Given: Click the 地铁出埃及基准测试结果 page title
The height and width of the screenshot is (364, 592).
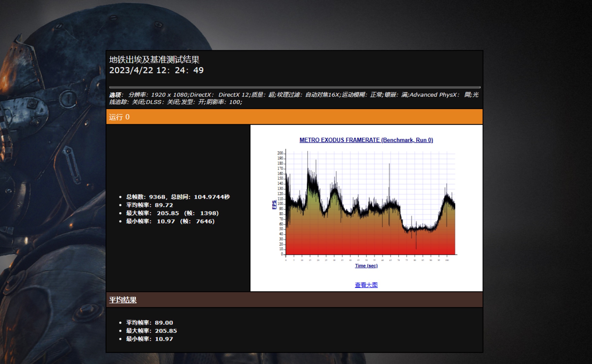Looking at the screenshot, I should [154, 59].
